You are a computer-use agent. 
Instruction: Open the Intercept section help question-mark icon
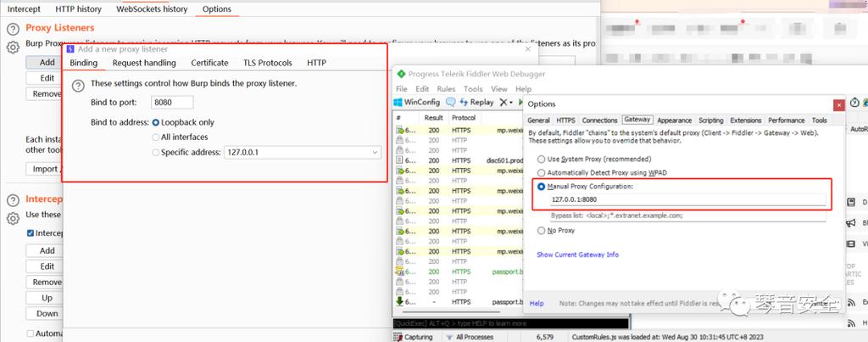(13, 200)
